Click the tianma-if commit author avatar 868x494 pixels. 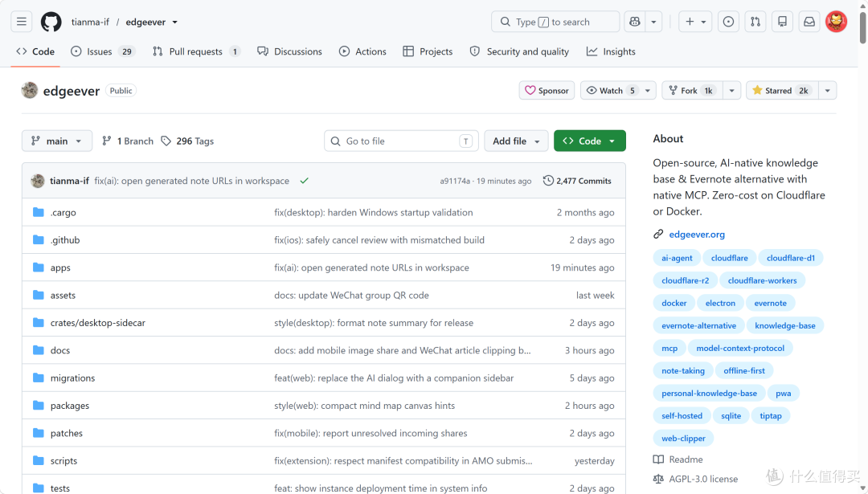38,181
